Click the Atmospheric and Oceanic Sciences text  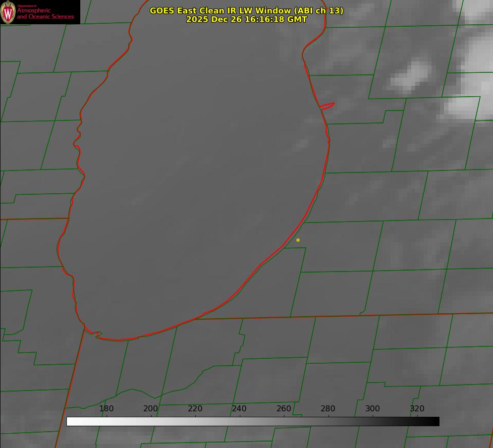tap(45, 13)
